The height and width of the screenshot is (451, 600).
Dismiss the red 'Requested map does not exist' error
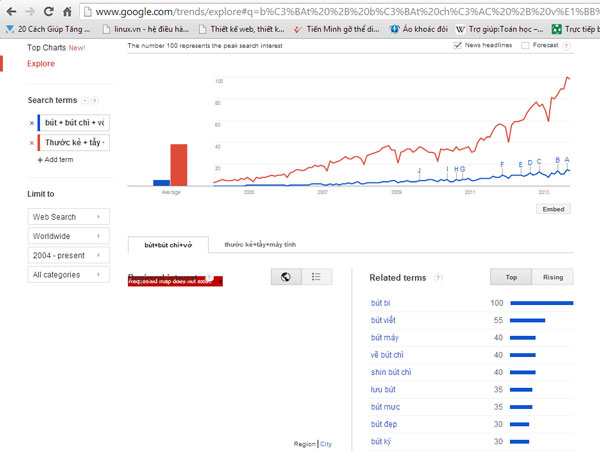(x=220, y=282)
